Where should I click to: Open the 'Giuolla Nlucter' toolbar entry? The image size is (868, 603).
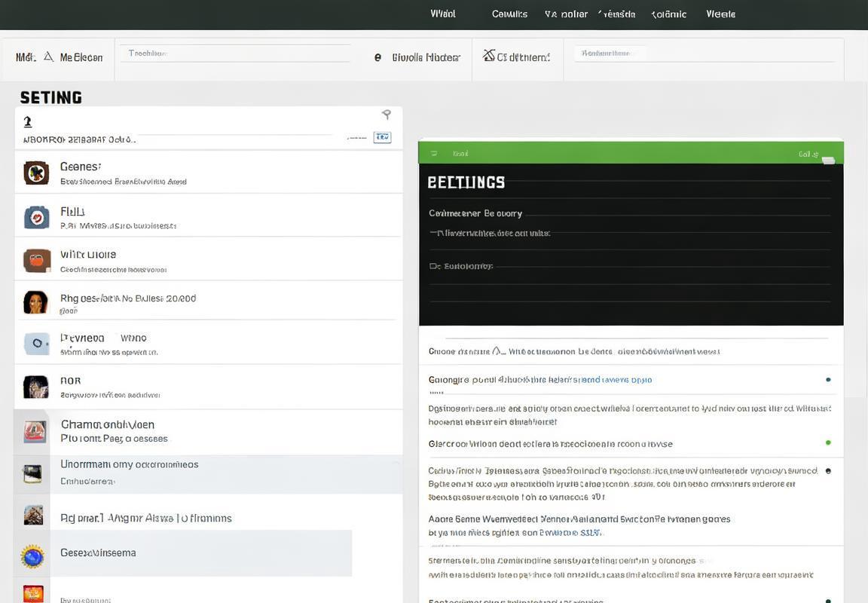(x=426, y=57)
